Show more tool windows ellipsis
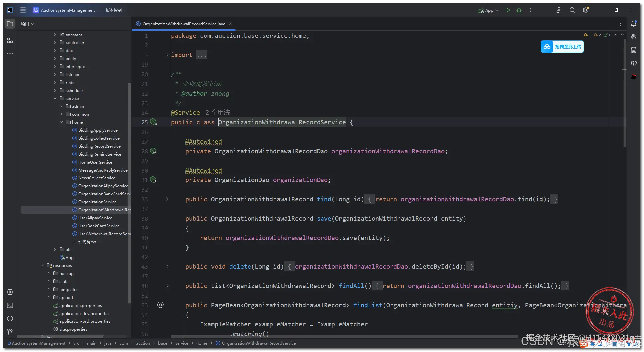This screenshot has height=352, width=644. tap(10, 54)
